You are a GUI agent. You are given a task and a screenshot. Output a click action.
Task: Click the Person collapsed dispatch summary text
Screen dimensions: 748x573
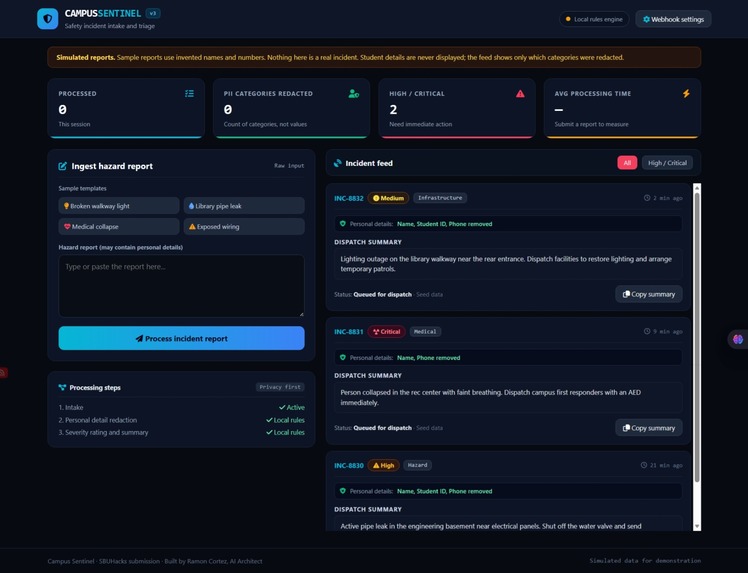point(490,397)
